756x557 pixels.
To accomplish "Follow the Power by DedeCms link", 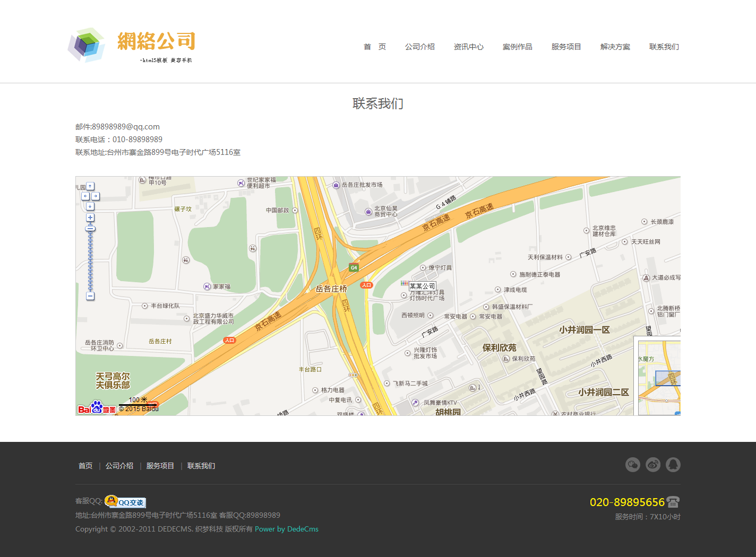I will coord(287,529).
